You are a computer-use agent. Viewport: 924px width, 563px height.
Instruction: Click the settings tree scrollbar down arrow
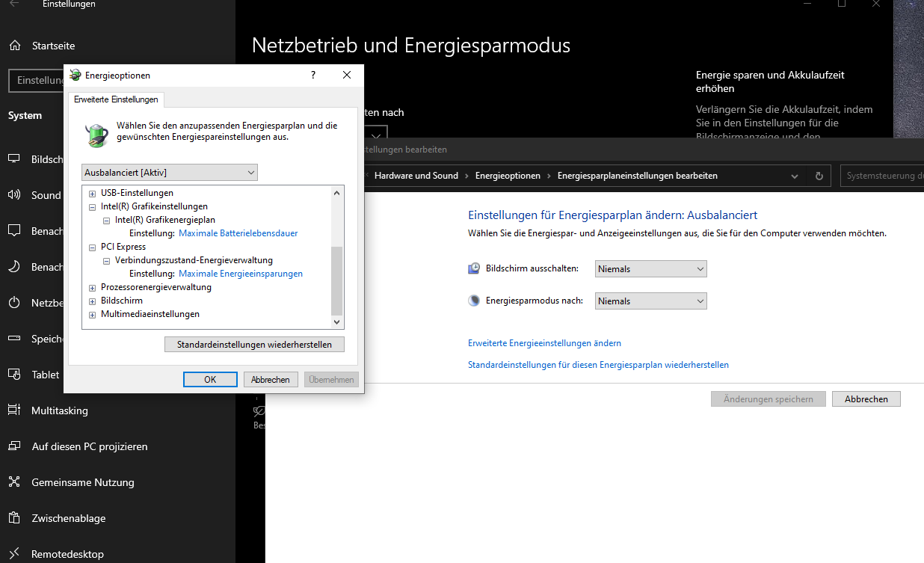click(x=336, y=322)
